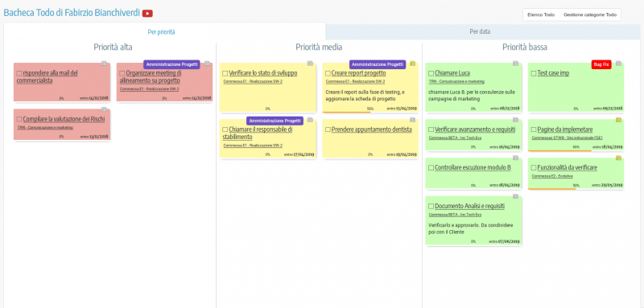Click Amministrazione Progetti tag on 'Creare report progetto'
644x308 pixels.
(x=378, y=64)
